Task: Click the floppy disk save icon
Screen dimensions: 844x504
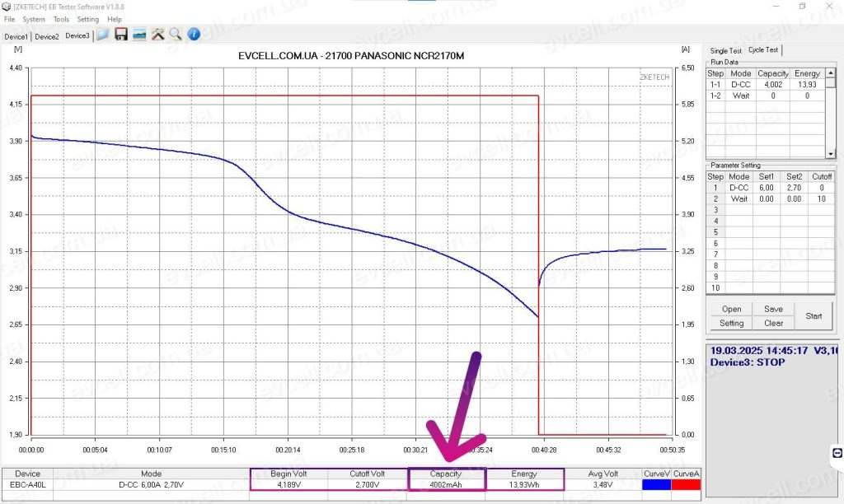Action: [x=121, y=35]
